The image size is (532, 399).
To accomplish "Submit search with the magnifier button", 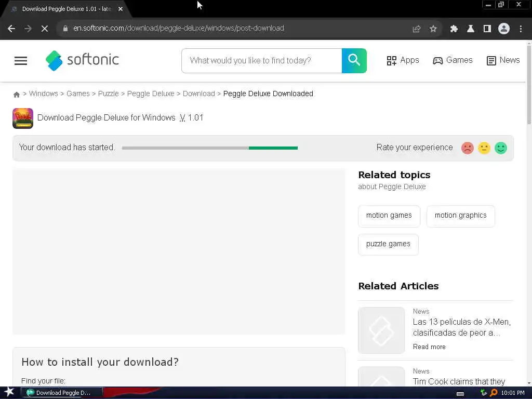I will pyautogui.click(x=354, y=61).
